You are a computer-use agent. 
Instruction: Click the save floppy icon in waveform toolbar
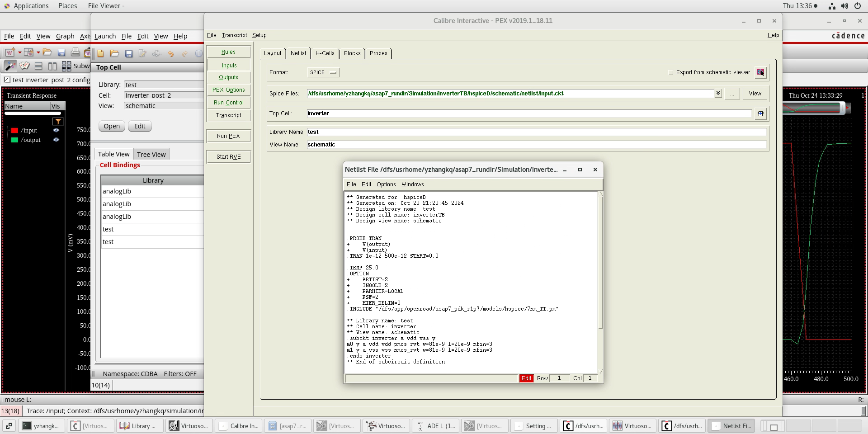pos(61,52)
